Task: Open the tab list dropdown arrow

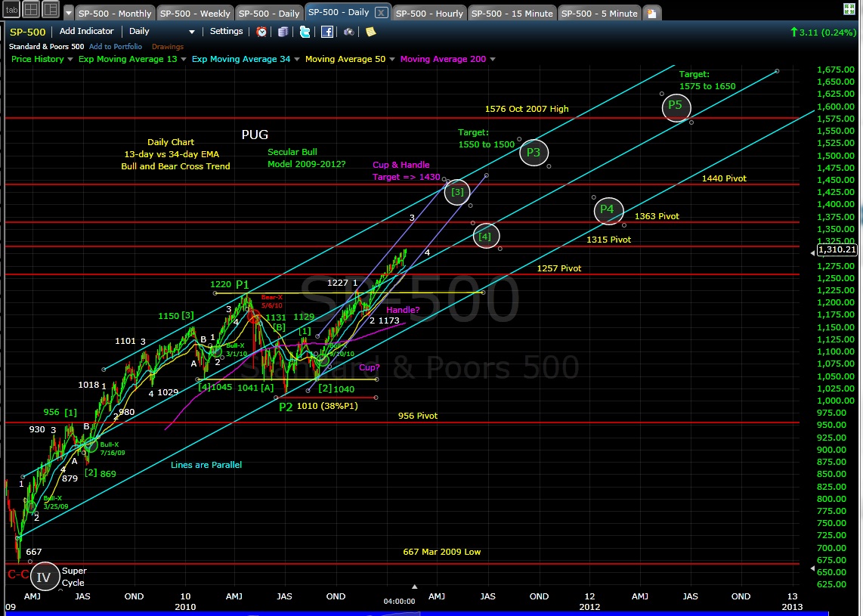Action: (68, 13)
